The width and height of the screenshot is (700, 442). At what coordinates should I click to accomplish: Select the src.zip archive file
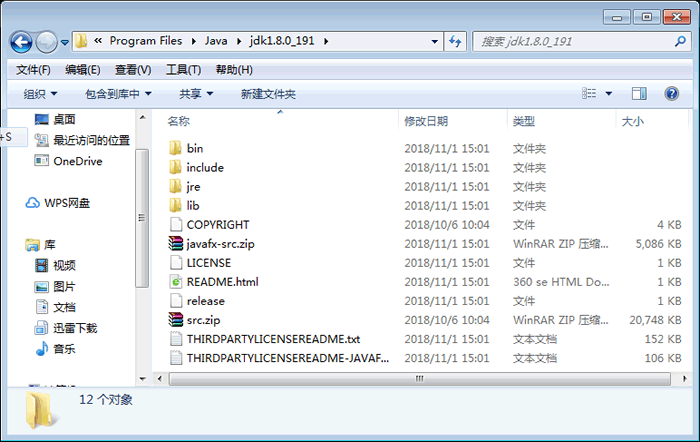click(203, 320)
